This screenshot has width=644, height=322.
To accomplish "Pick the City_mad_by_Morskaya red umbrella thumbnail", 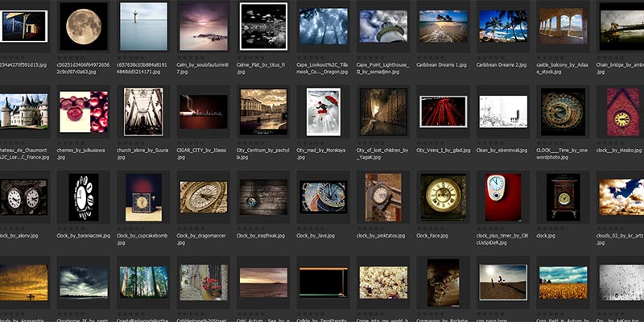I will point(324,112).
